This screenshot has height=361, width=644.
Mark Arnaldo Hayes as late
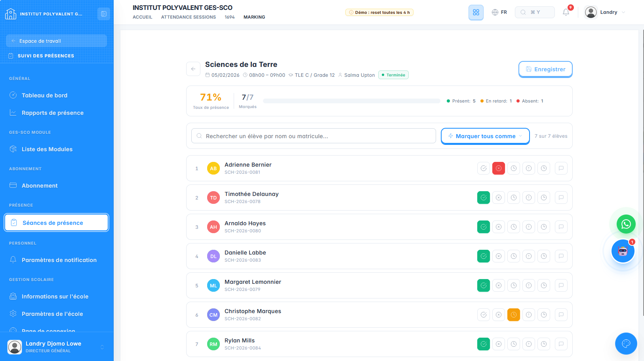click(514, 227)
